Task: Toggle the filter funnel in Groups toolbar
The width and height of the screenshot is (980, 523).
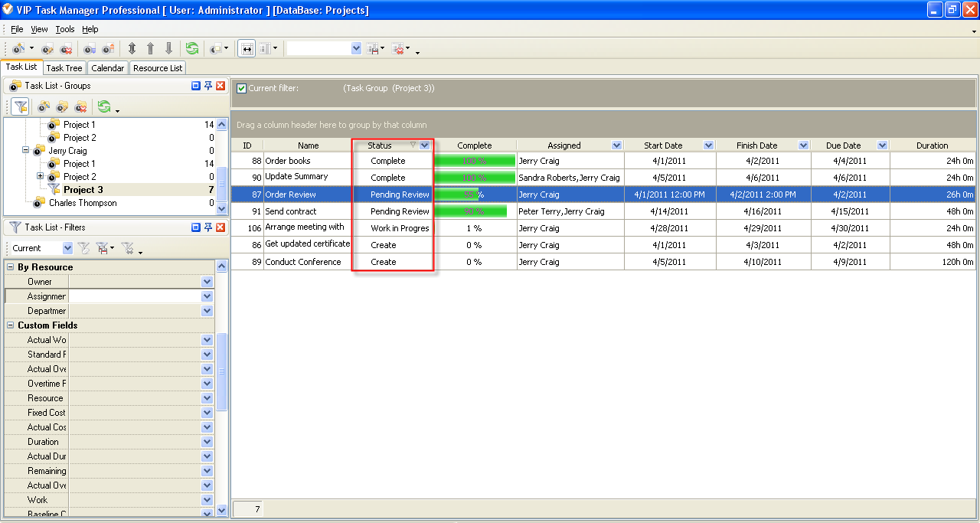Action: tap(21, 106)
